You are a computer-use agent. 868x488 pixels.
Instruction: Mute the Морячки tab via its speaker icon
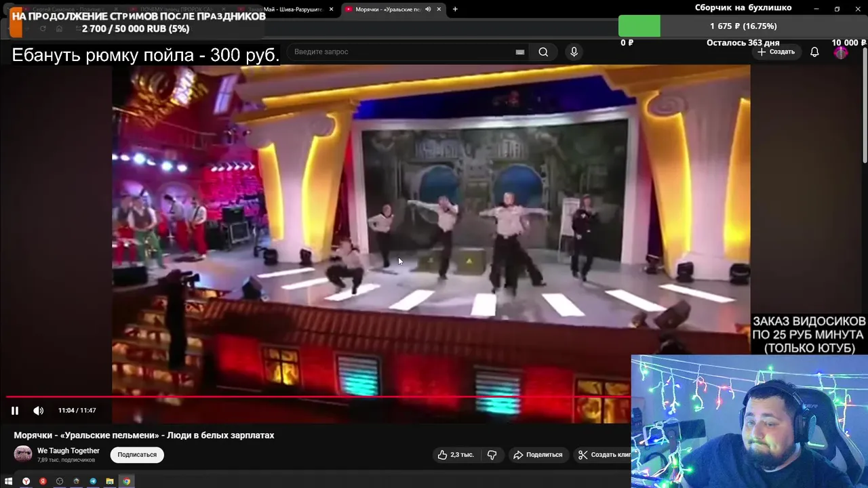428,9
